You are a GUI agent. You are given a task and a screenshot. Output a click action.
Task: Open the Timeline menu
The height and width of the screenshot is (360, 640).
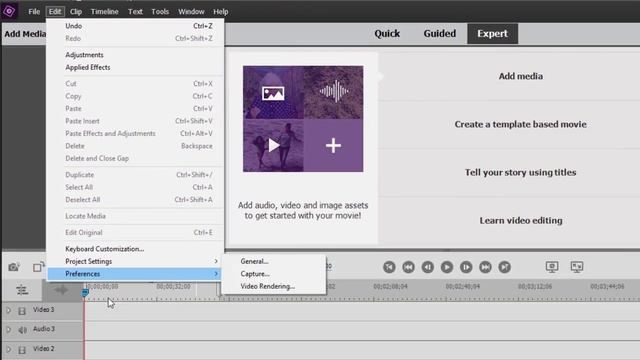click(x=104, y=11)
